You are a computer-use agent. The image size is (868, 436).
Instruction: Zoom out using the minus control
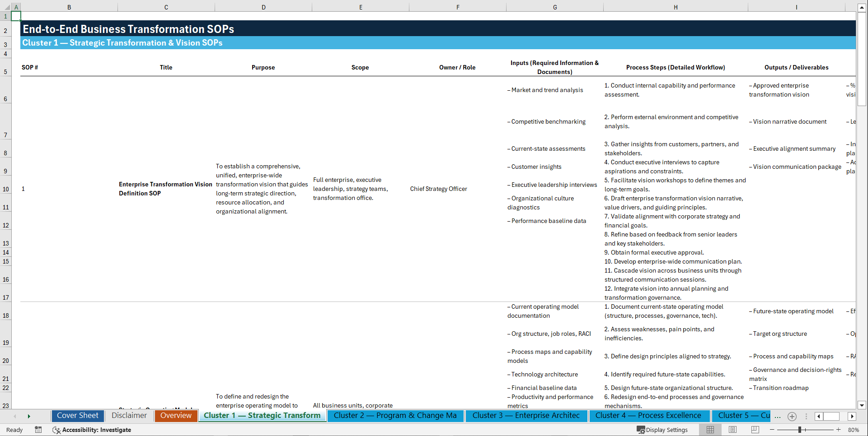771,430
